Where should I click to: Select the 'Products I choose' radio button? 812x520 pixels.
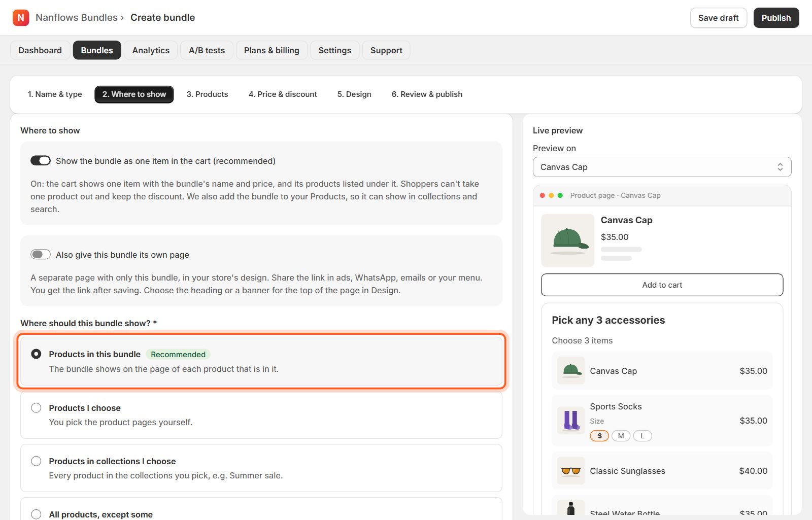(36, 408)
